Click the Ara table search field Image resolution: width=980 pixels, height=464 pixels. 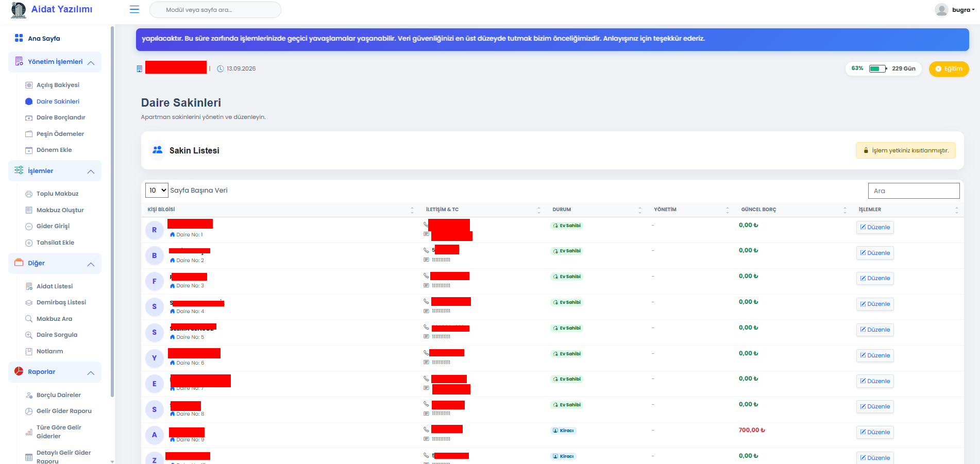(x=914, y=191)
